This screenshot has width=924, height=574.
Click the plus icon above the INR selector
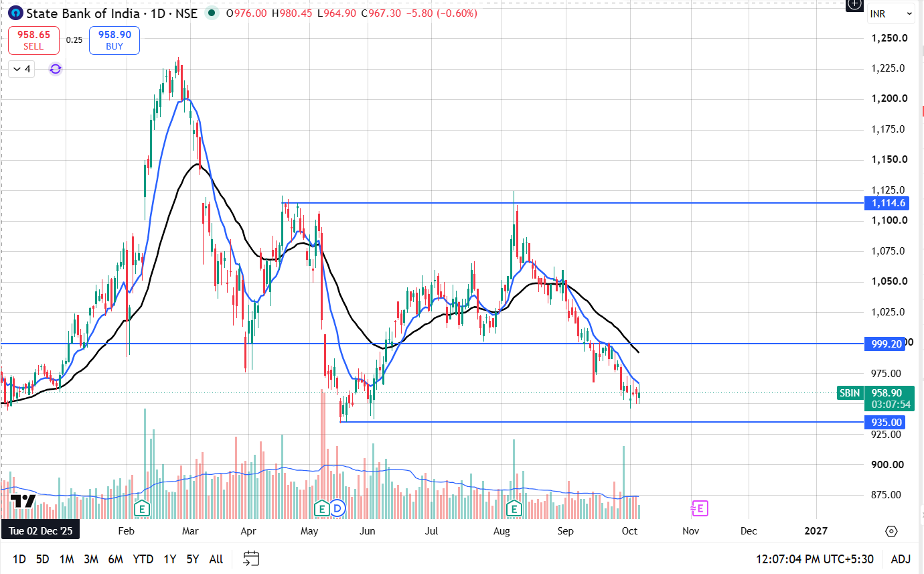point(854,5)
